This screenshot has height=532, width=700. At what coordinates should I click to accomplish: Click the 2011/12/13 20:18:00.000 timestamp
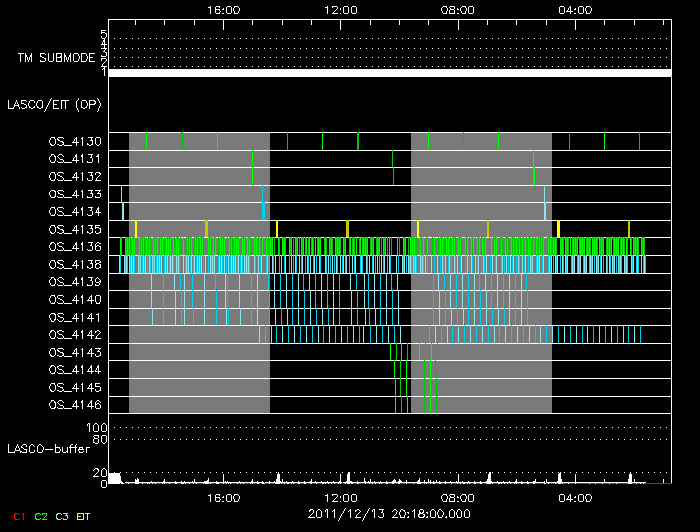coord(391,514)
